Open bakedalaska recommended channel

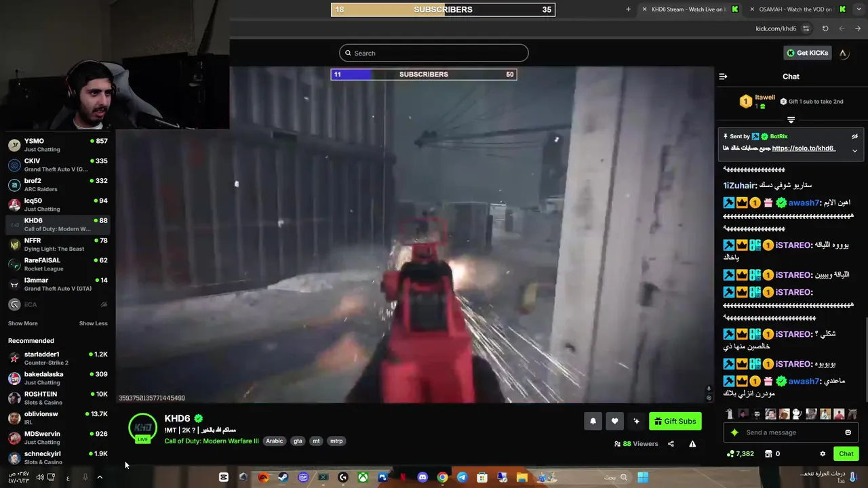58,378
